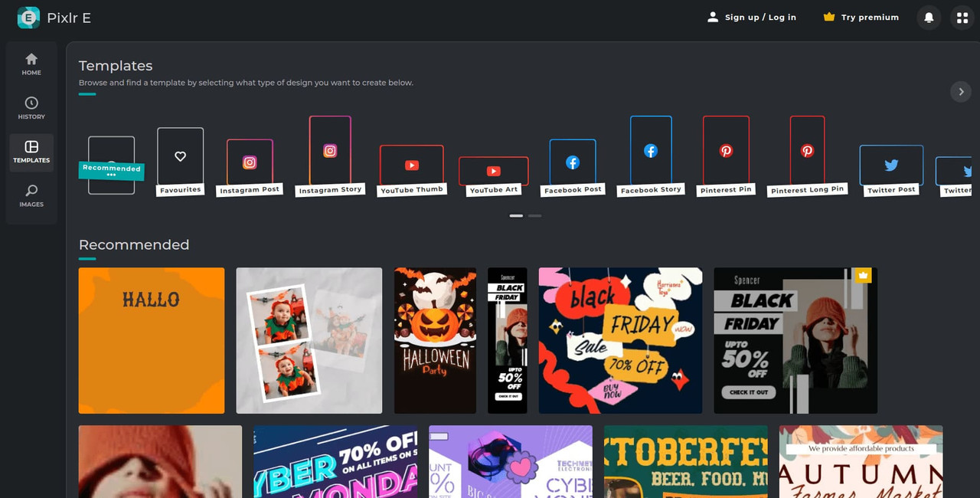Open the Spencer Black Friday 50% off template
The width and height of the screenshot is (980, 498).
click(795, 340)
